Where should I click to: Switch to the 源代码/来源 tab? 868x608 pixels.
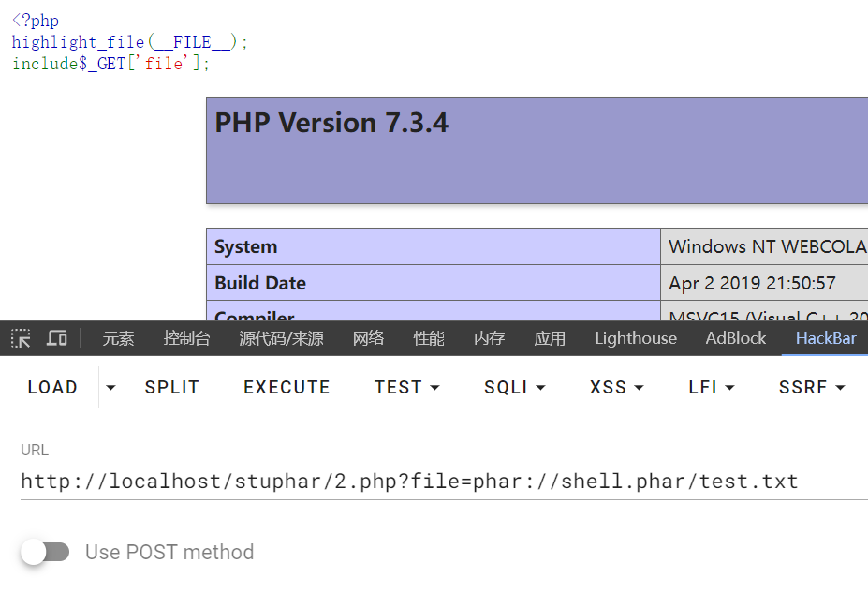[x=281, y=338]
